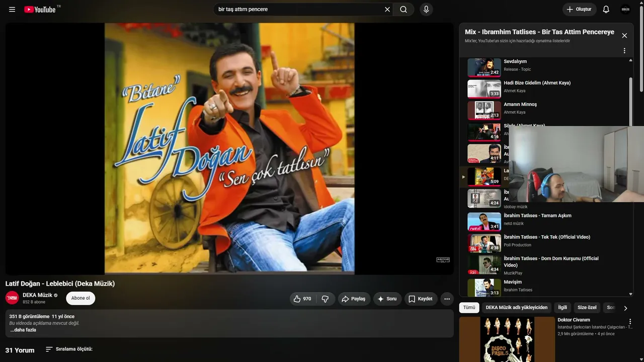Select the currently playing 5:09 thumbnail
Screen dimensions: 644x362
pos(484,176)
